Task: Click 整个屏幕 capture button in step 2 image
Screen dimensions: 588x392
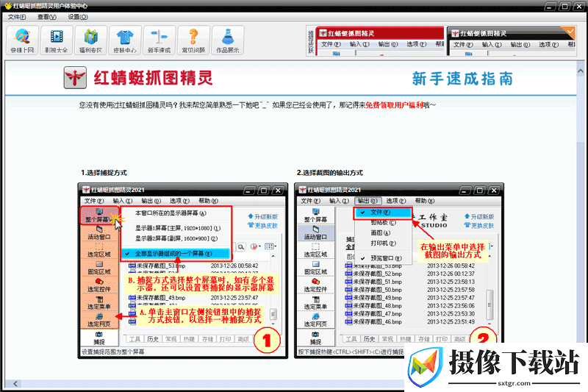Action: coord(315,215)
